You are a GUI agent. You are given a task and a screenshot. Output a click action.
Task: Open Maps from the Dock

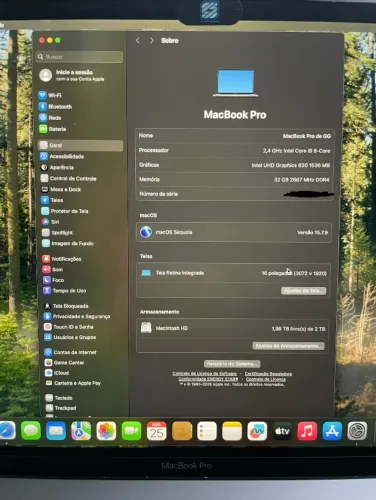click(81, 431)
